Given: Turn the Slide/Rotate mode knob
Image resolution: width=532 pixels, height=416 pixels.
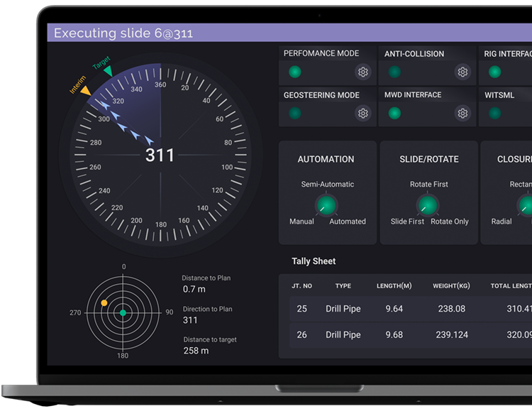Looking at the screenshot, I should (428, 205).
